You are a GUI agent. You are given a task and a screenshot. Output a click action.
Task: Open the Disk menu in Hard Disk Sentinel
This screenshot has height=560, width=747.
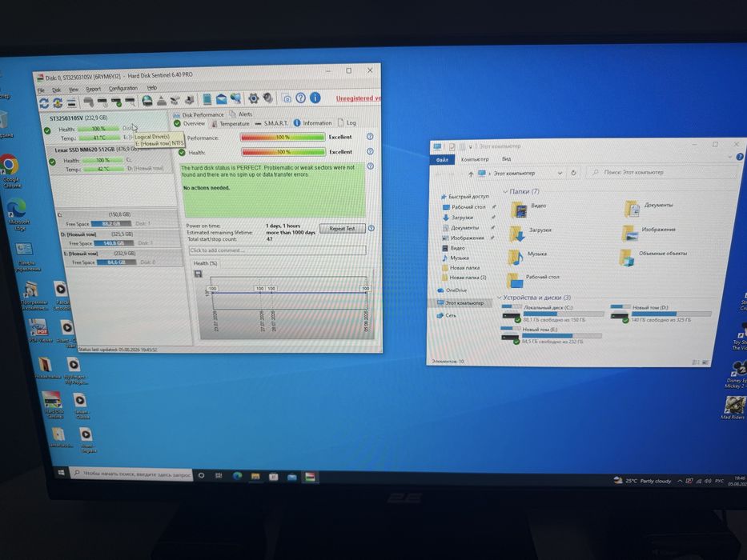point(56,90)
